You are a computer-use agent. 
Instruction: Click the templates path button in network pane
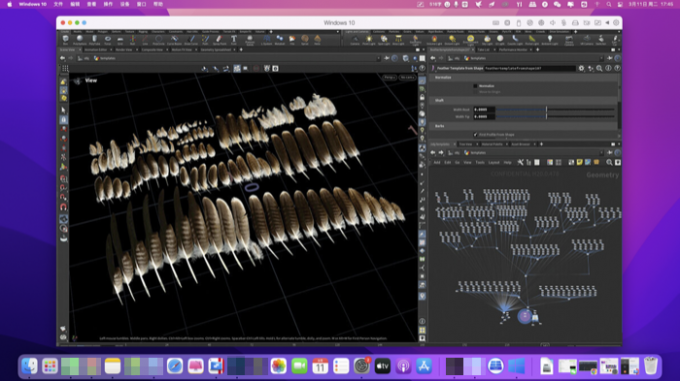[475, 153]
